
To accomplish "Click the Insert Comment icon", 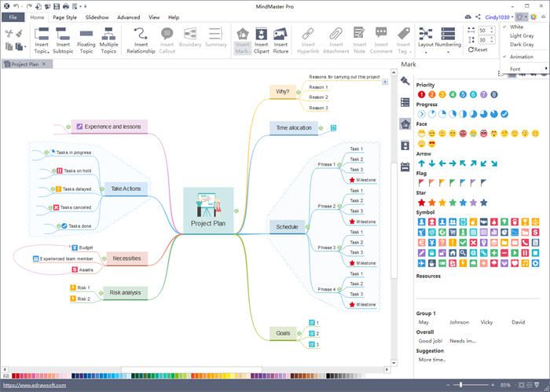I will (x=381, y=33).
